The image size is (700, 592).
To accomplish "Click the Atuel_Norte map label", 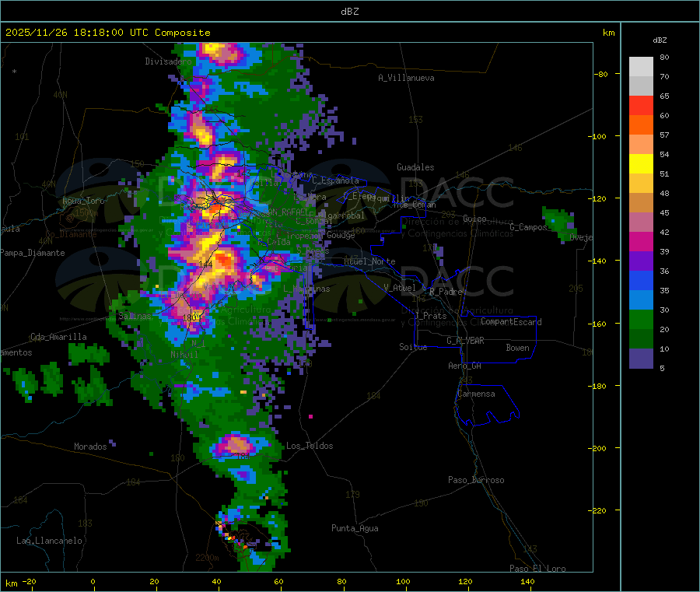I will (369, 261).
